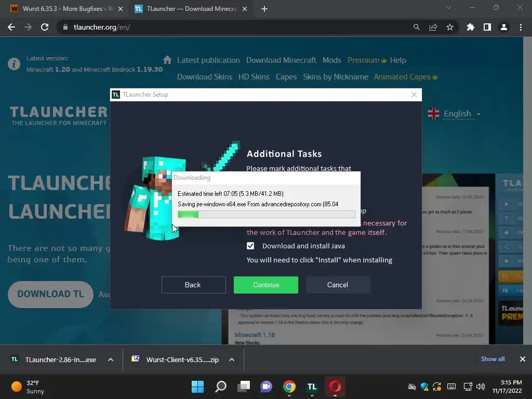
Task: Open taskbar Search
Action: (220, 387)
